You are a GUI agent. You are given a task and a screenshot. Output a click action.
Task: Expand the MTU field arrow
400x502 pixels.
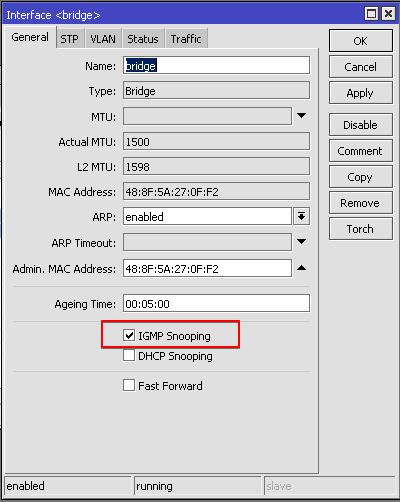click(301, 116)
